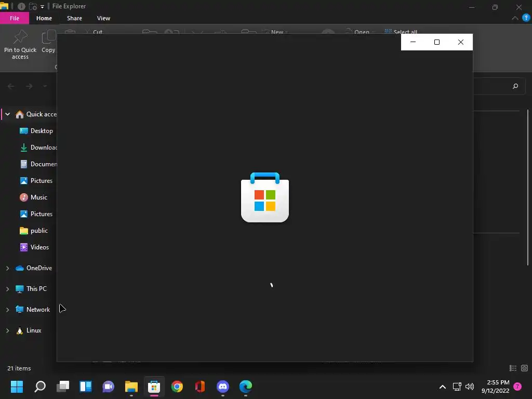Click Microsoft Store taskbar icon
This screenshot has height=399, width=532.
coord(154,387)
